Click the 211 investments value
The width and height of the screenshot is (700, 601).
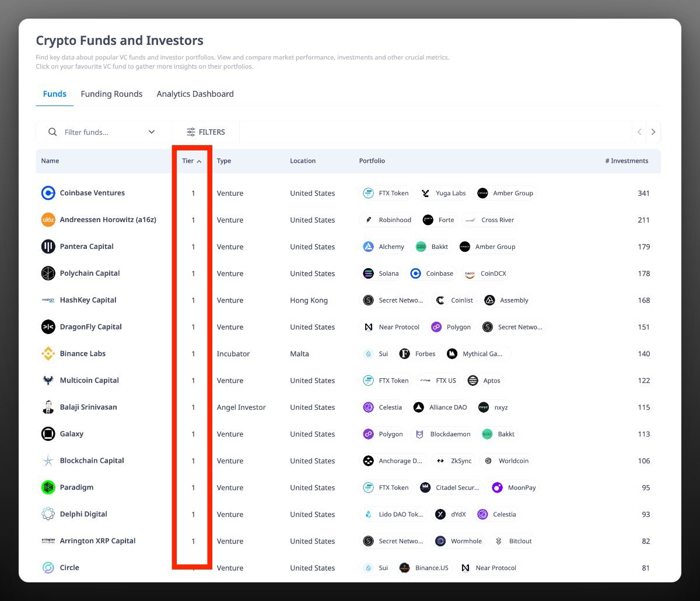point(643,220)
